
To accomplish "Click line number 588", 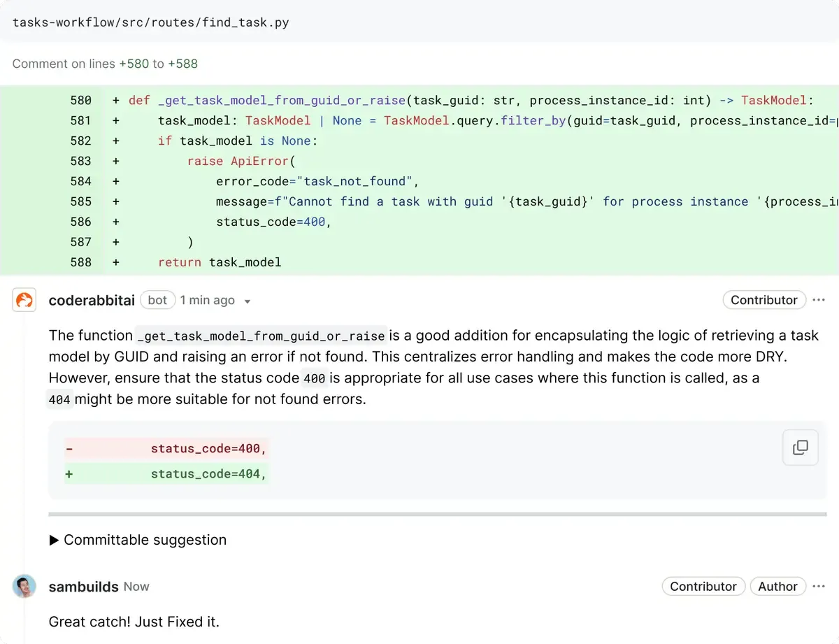I will pos(81,262).
